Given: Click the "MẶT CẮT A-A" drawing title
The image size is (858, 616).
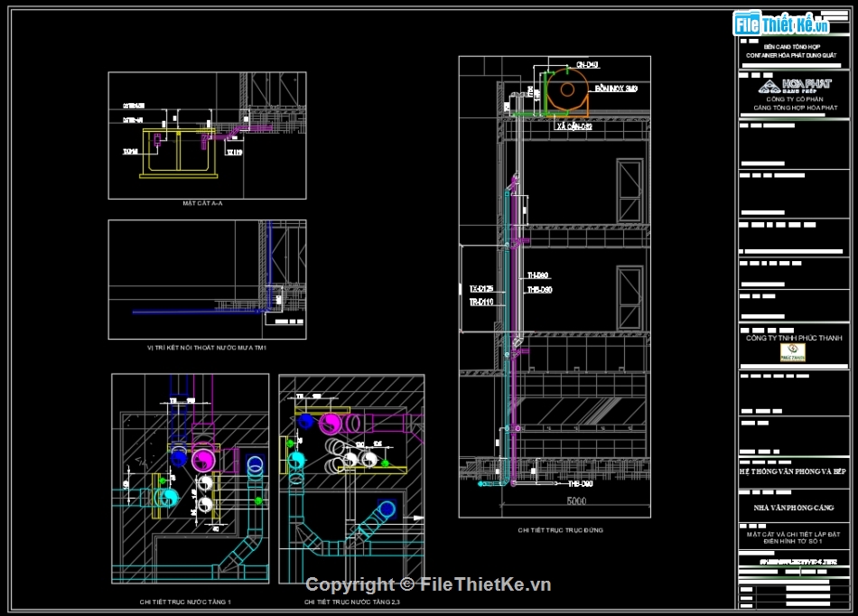Looking at the screenshot, I should (x=202, y=204).
